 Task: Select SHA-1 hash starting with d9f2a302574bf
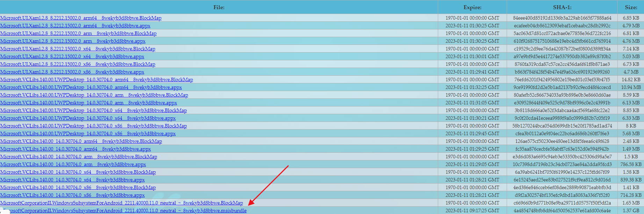(x=562, y=195)
